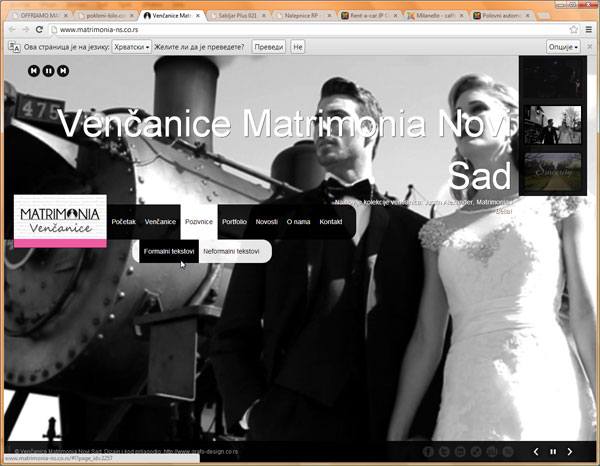Share on Facebook from footer

(x=428, y=452)
